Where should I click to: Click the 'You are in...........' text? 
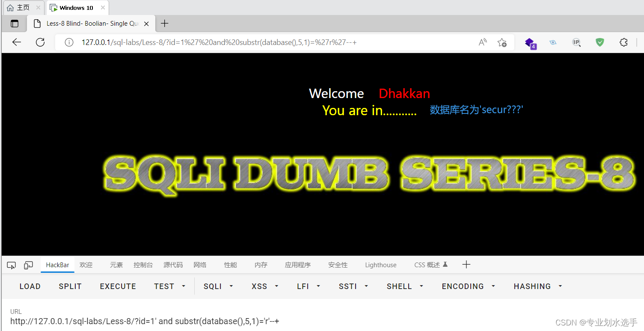[369, 110]
